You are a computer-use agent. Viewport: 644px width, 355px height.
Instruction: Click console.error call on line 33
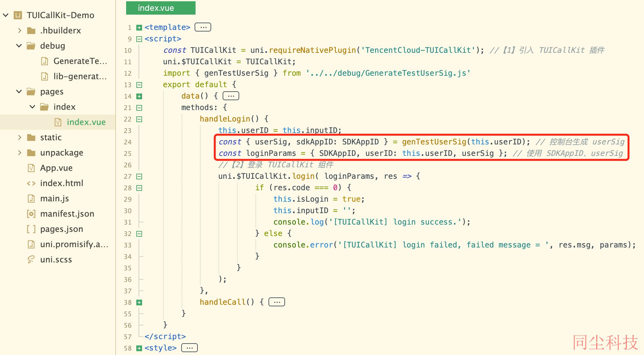point(303,245)
